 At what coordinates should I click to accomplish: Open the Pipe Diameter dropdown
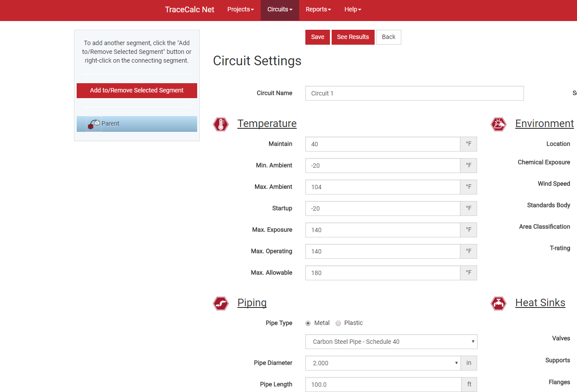pos(382,363)
